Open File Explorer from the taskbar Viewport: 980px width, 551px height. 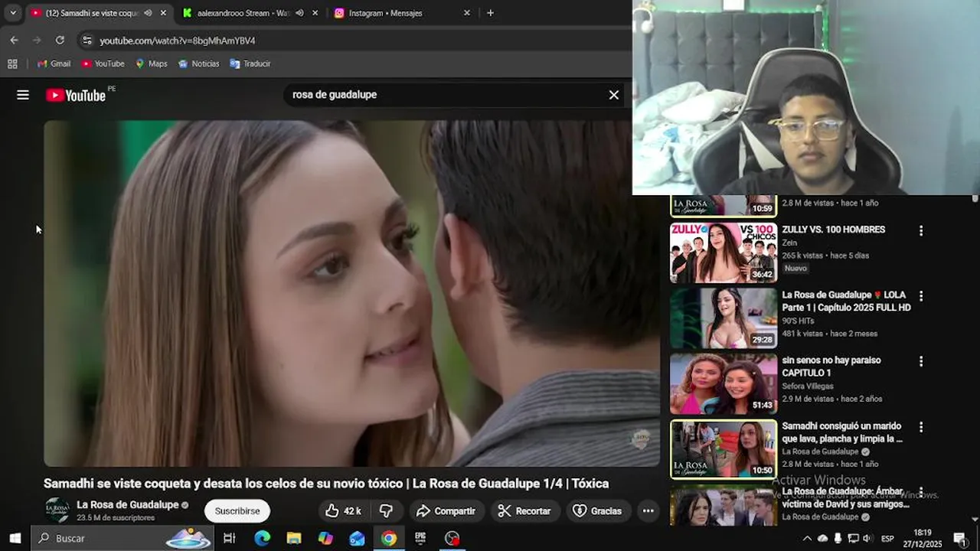pos(294,538)
